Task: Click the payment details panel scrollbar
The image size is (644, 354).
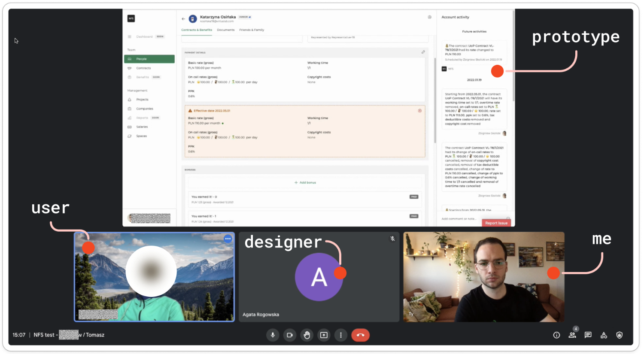Action: point(435,99)
